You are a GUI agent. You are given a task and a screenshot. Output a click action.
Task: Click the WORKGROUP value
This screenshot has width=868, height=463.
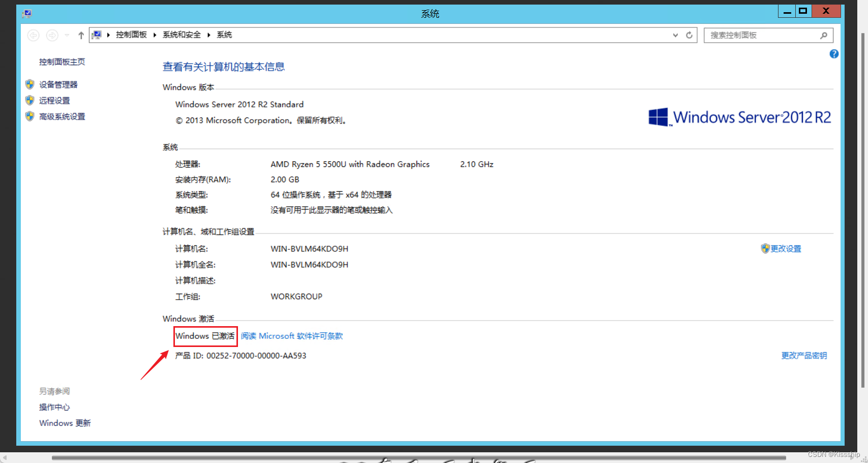296,297
